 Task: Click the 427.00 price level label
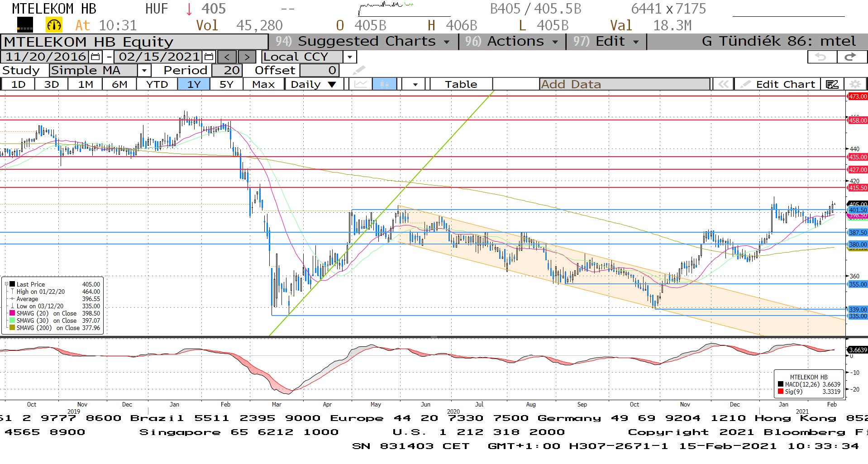[858, 170]
